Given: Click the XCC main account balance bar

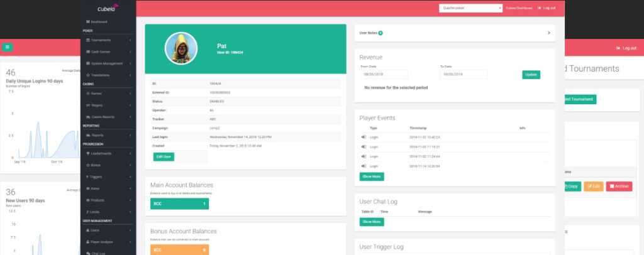Looking at the screenshot, I should (x=179, y=203).
